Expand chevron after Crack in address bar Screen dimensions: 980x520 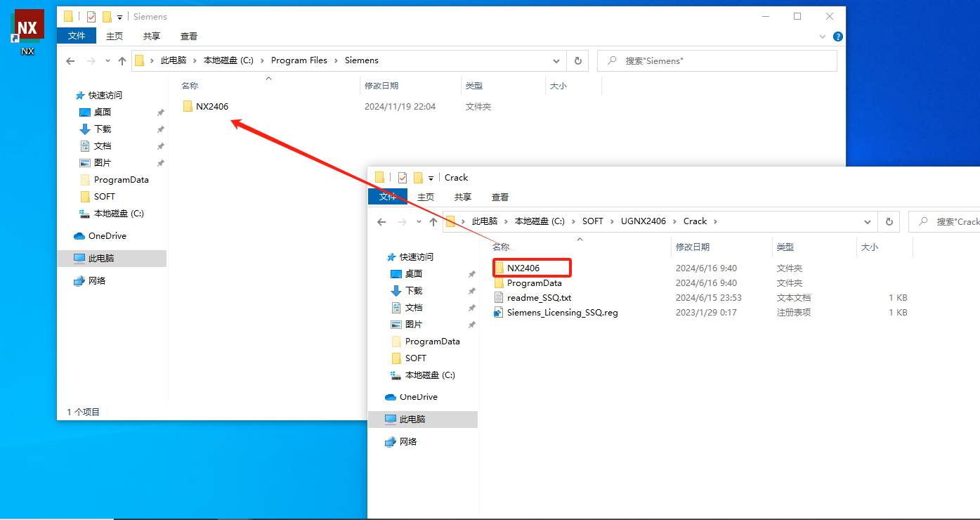716,221
